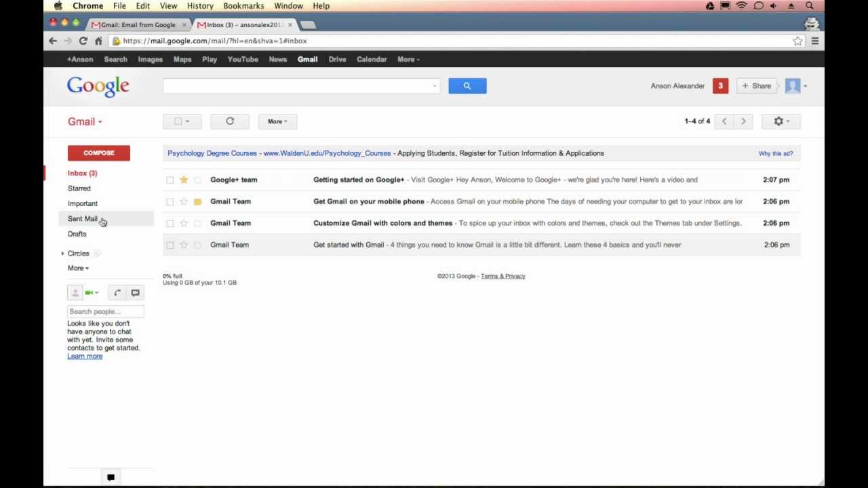Click the Chrome address bar URL
Viewport: 868px width, 488px height.
pyautogui.click(x=215, y=41)
